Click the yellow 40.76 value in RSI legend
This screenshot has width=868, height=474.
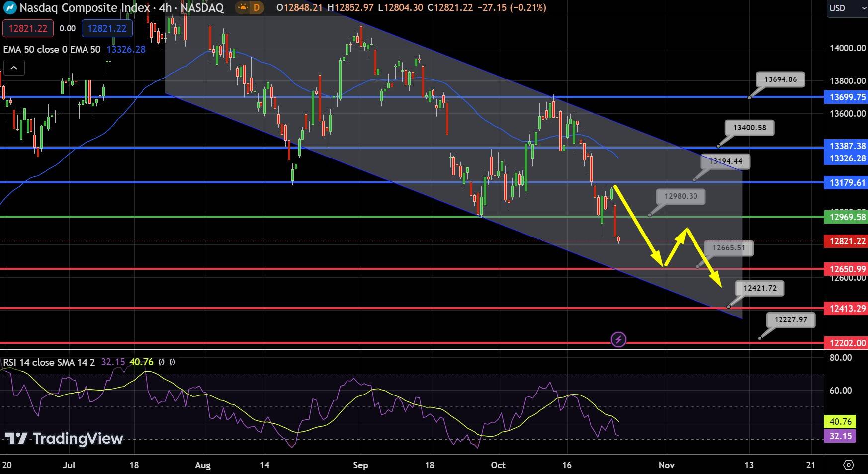pyautogui.click(x=141, y=362)
